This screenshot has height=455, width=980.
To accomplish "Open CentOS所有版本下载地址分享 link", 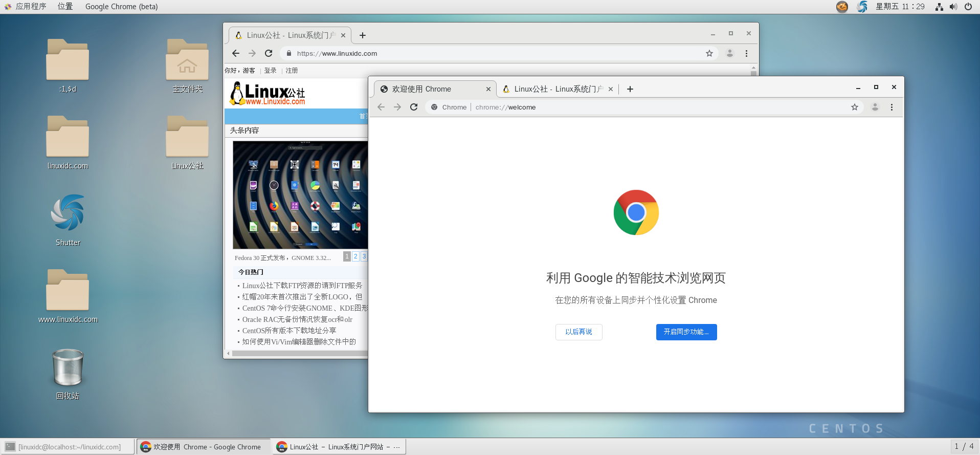I will coord(289,331).
